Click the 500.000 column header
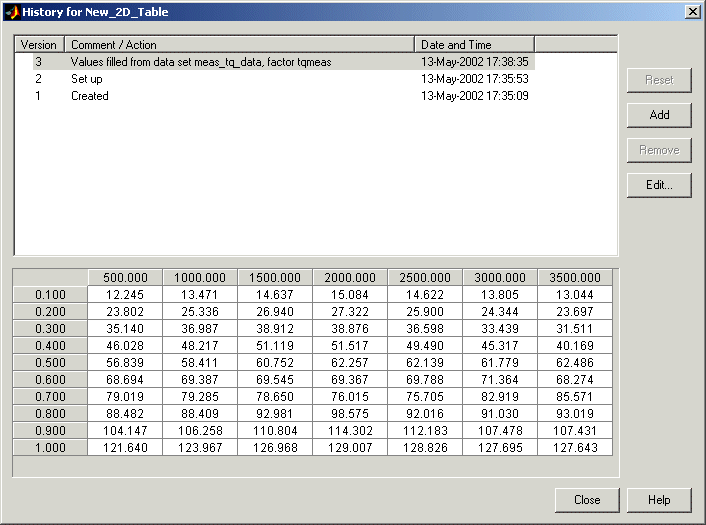The height and width of the screenshot is (525, 706). 125,277
